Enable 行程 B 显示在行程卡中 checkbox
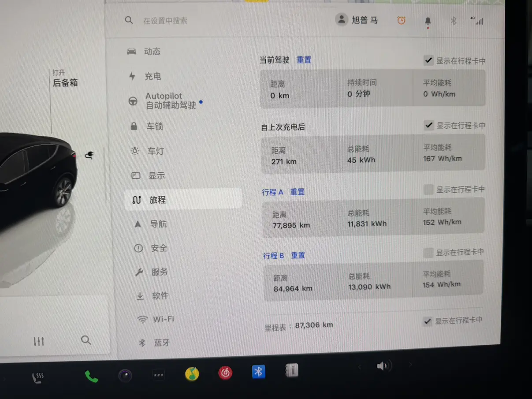Image resolution: width=532 pixels, height=399 pixels. pos(428,253)
